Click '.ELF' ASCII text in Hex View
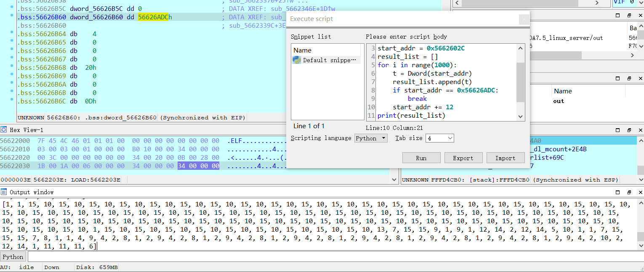Image resolution: width=644 pixels, height=272 pixels. 234,141
